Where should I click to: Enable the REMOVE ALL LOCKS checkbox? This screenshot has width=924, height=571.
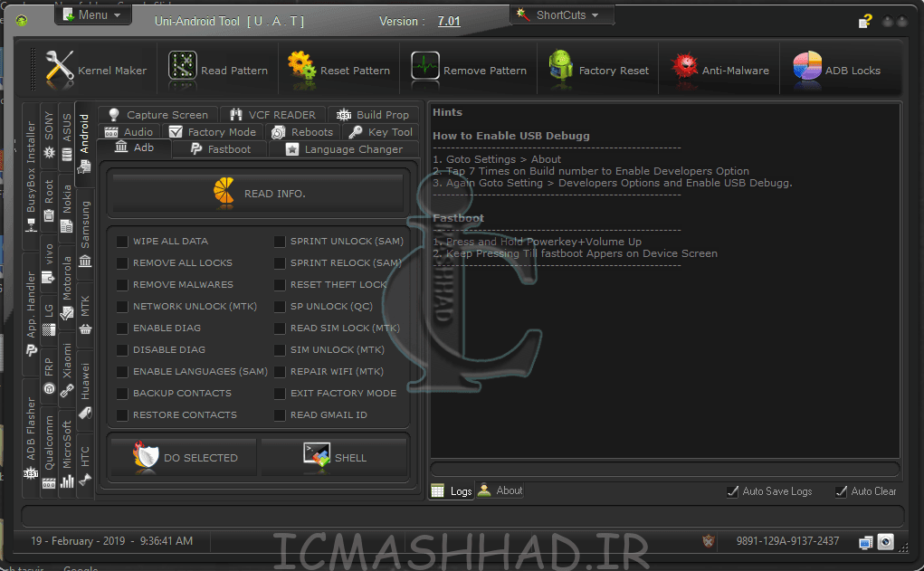122,263
